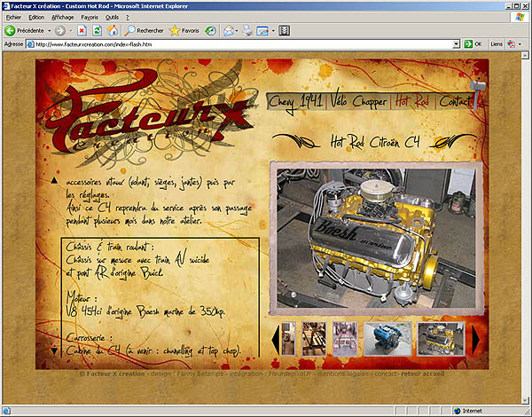Select the blue engine thumbnail
This screenshot has width=532, height=417.
pyautogui.click(x=387, y=339)
